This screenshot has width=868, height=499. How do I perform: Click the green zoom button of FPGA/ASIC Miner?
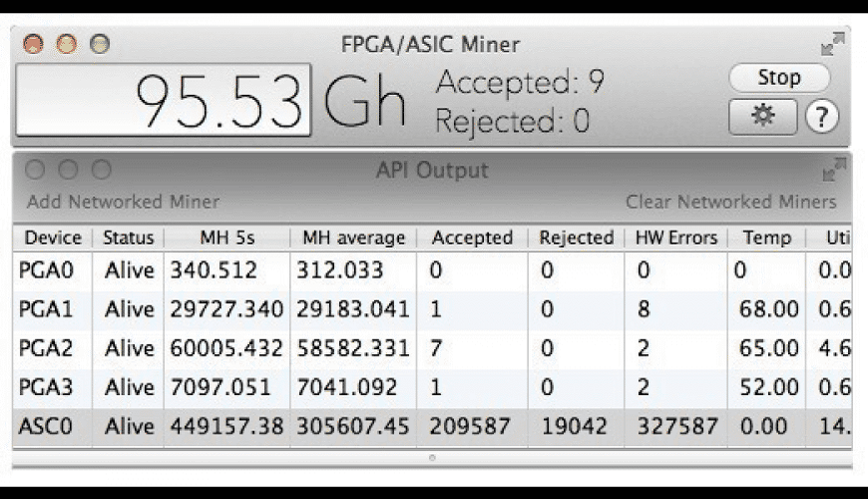[100, 44]
